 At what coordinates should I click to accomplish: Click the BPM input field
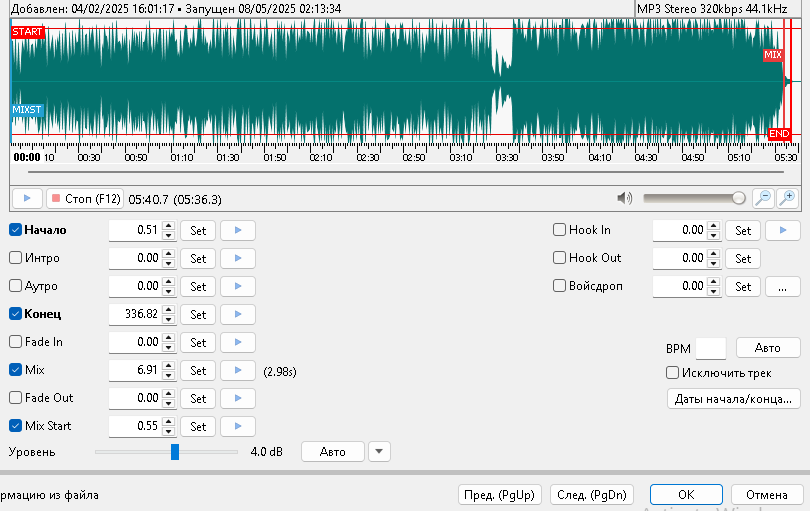tap(711, 348)
